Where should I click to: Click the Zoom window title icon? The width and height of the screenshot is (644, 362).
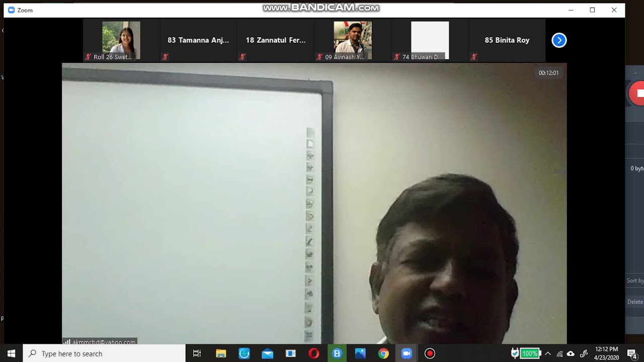(11, 10)
